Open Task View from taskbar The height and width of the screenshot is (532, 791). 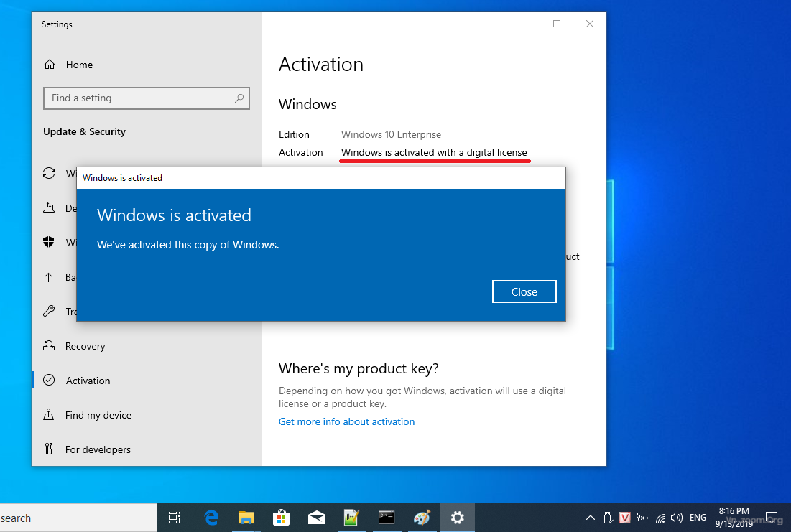pos(174,518)
